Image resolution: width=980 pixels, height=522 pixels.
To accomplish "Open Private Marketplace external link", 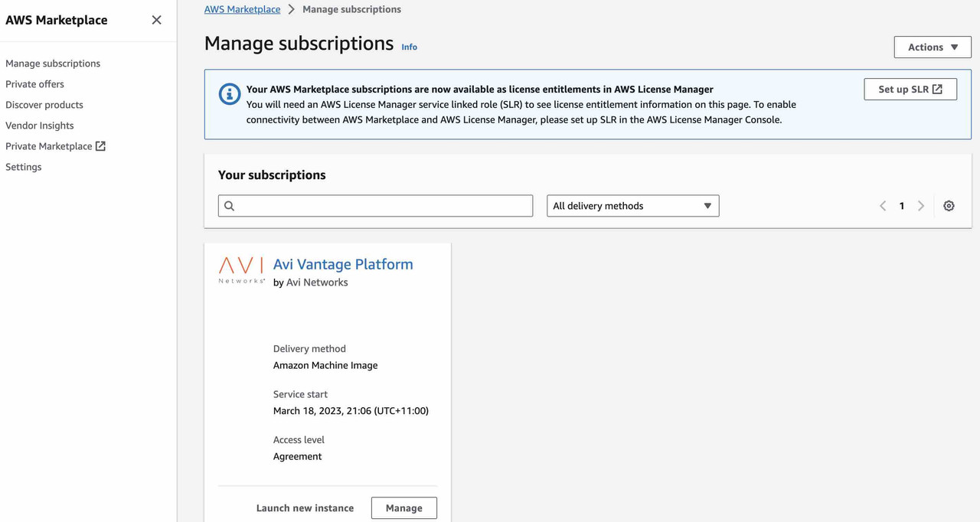I will [x=55, y=146].
